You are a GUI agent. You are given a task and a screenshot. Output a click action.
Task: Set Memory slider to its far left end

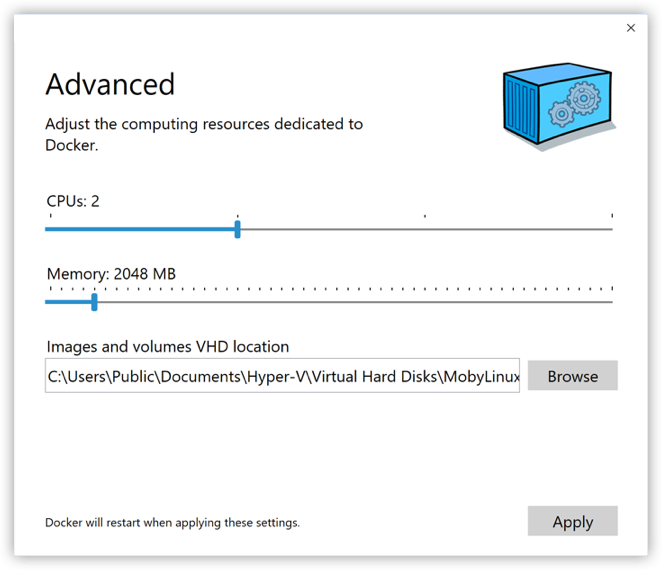(47, 301)
